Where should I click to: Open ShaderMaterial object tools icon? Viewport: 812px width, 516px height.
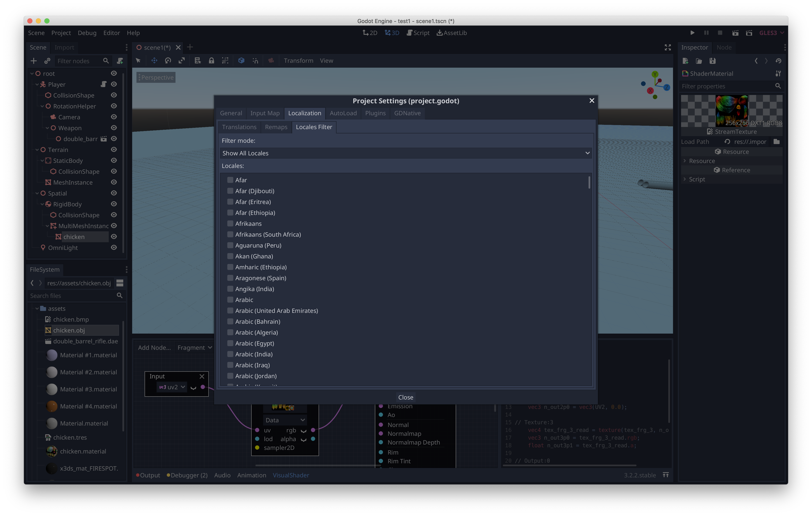(x=778, y=74)
